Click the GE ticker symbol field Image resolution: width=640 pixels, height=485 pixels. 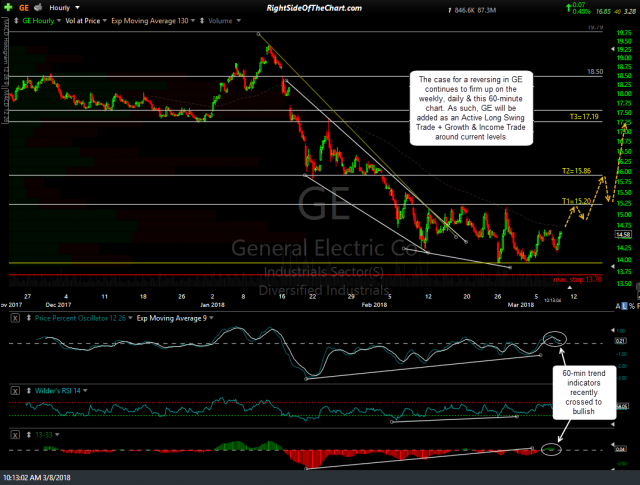coord(24,8)
